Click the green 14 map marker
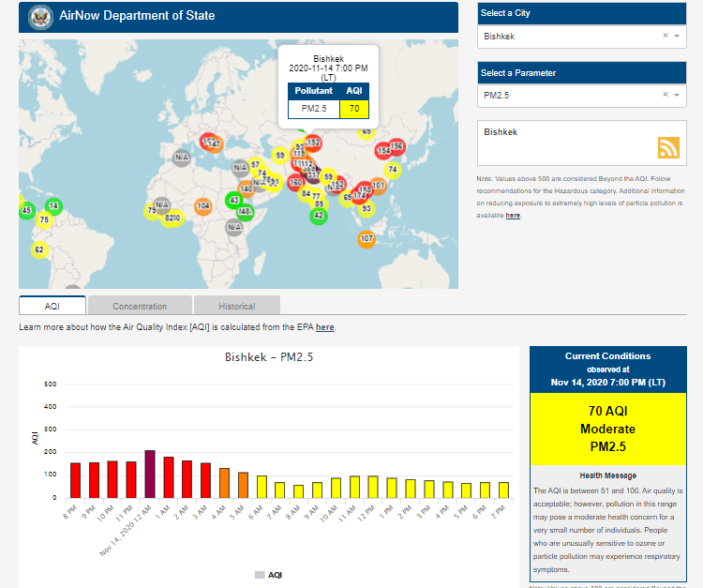 [53, 205]
